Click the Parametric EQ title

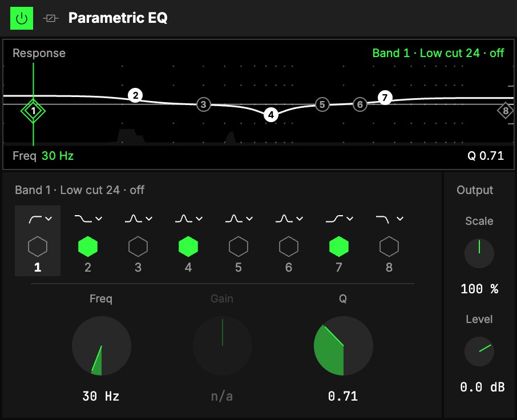coord(118,18)
